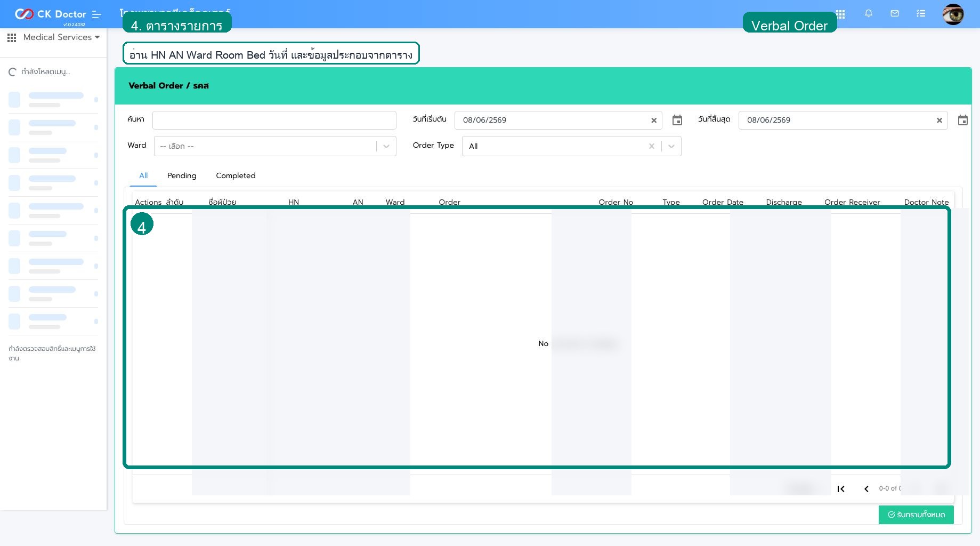Click the Verbal Order / รคส panel title
Image resolution: width=980 pixels, height=546 pixels.
click(x=168, y=85)
